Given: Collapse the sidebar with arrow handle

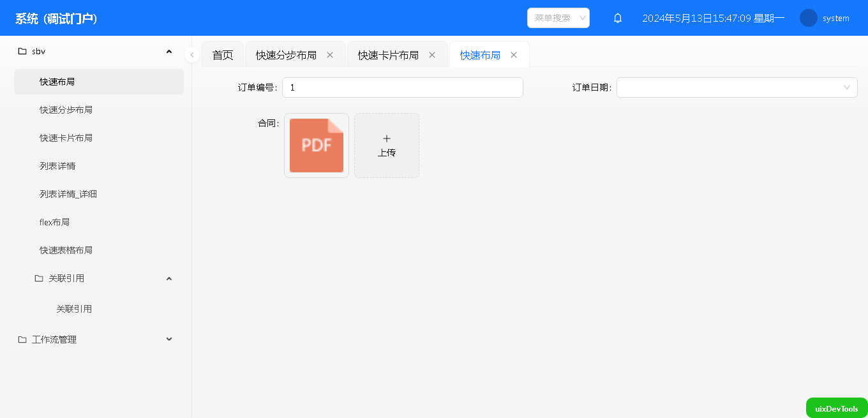Looking at the screenshot, I should coord(192,55).
